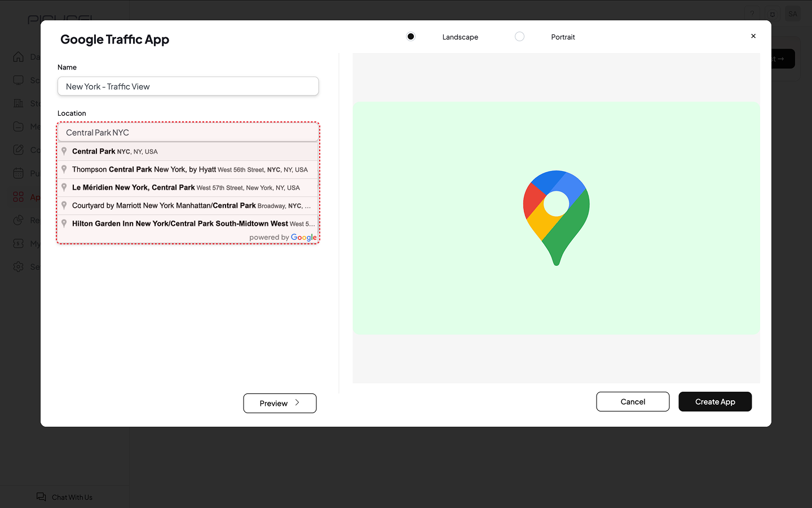Click the question mark help icon
This screenshot has width=812, height=508.
(752, 14)
